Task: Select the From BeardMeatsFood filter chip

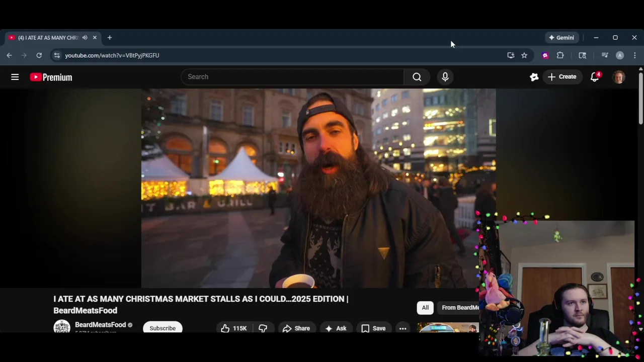Action: [459, 308]
